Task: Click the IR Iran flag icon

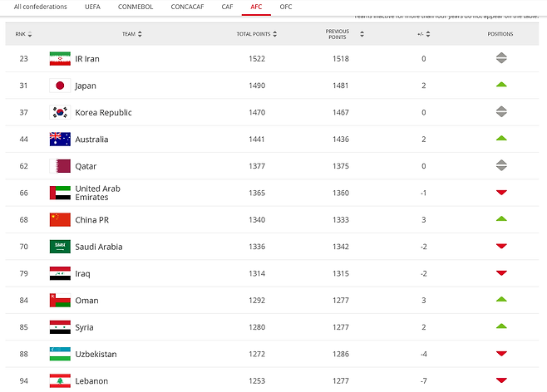Action: (x=60, y=58)
